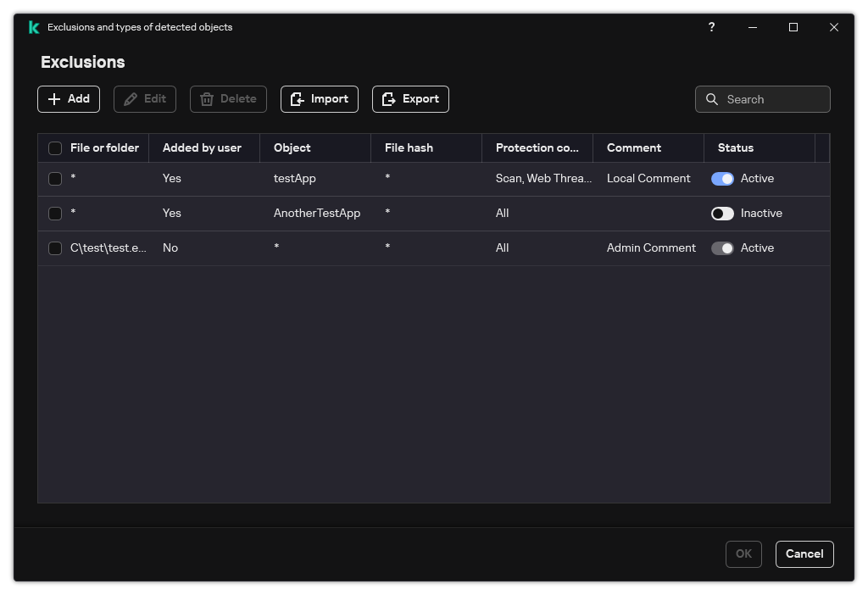Deactivate the testApp exclusion toggle
Viewport: 868px width, 595px height.
click(723, 178)
